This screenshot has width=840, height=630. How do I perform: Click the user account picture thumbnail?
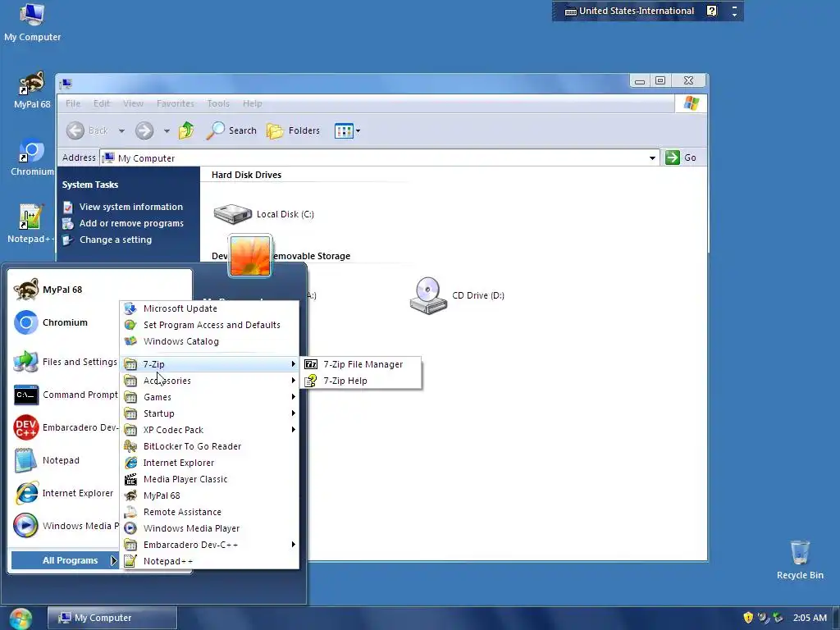(250, 256)
